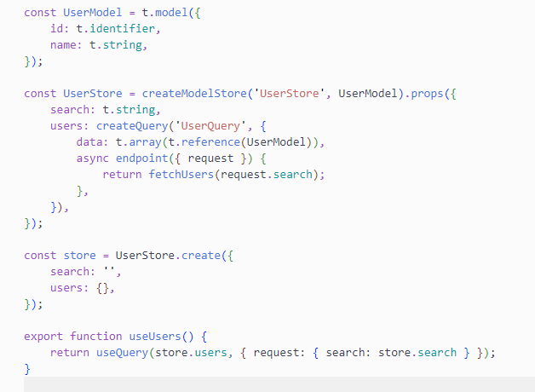Image resolution: width=535 pixels, height=392 pixels.
Task: Click 'name' property in UserModel
Action: click(63, 45)
